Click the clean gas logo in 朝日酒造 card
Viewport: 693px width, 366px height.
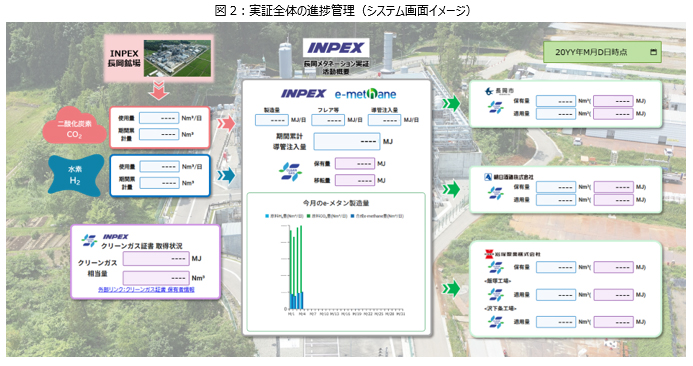(x=495, y=193)
